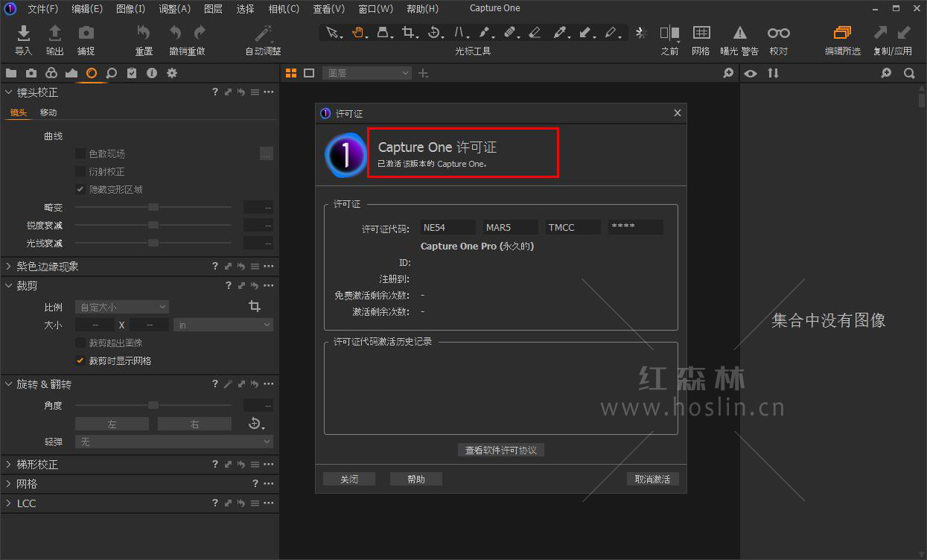Expand the 网格 panel
This screenshot has height=560, width=927.
point(8,484)
